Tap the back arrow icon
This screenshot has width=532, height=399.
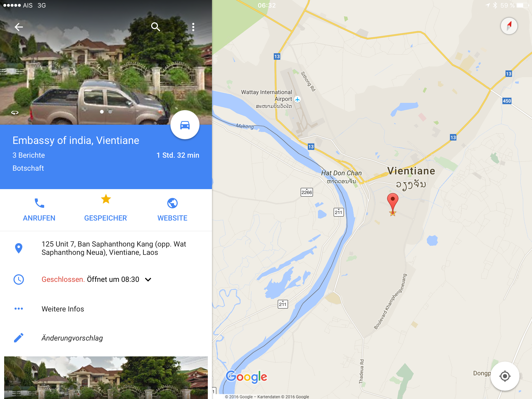pyautogui.click(x=19, y=27)
